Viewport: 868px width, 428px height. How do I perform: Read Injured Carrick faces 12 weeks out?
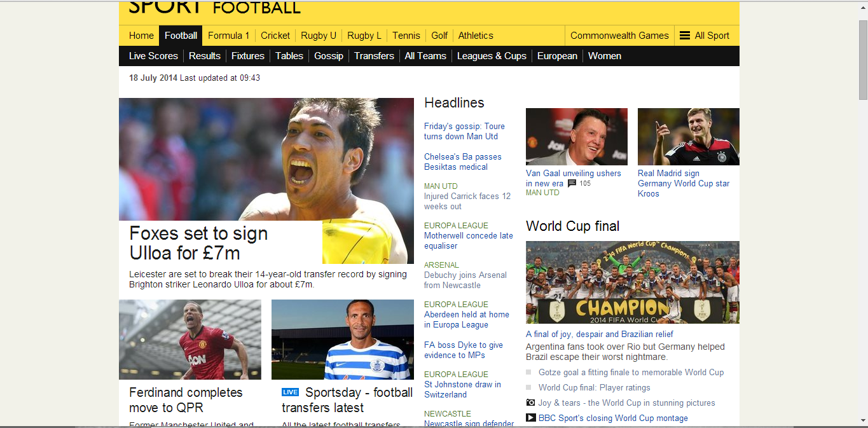point(467,202)
